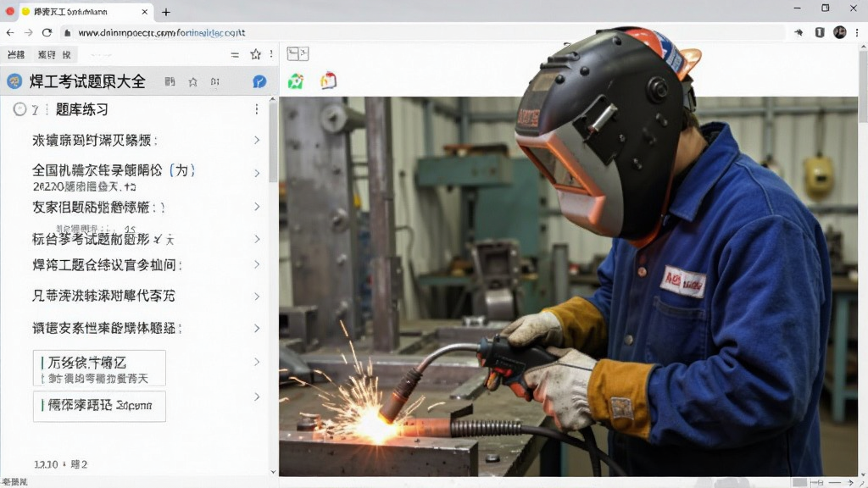Click the sidebar scroll-down arrow
Image resolution: width=868 pixels, height=488 pixels.
pos(273,472)
